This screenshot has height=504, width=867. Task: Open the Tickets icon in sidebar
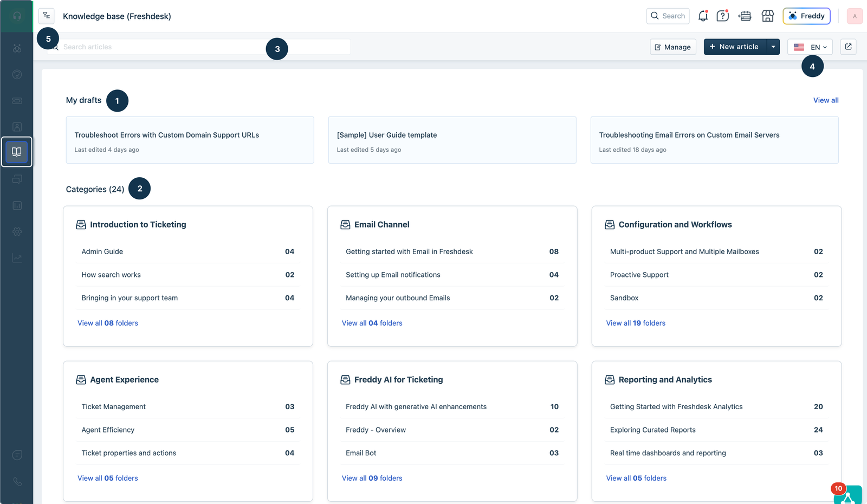pos(17,101)
